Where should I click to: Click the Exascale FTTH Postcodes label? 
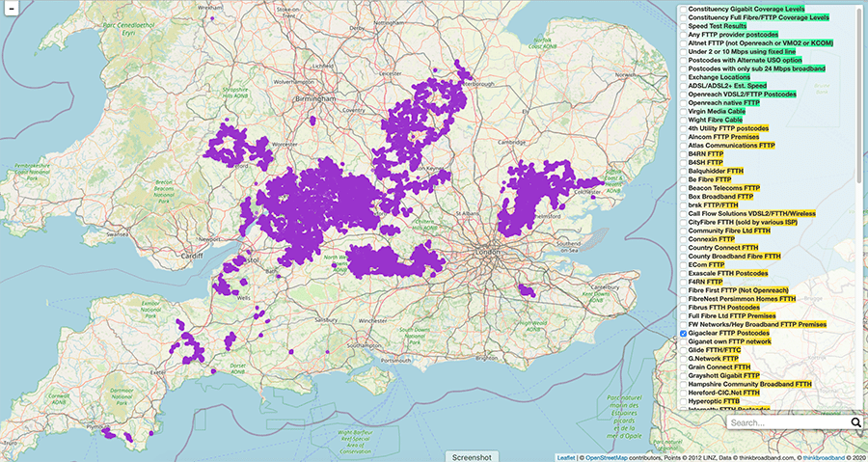[728, 273]
